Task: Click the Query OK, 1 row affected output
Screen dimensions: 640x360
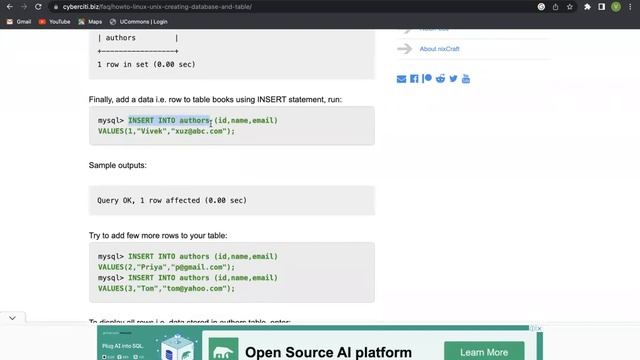Action: 172,200
